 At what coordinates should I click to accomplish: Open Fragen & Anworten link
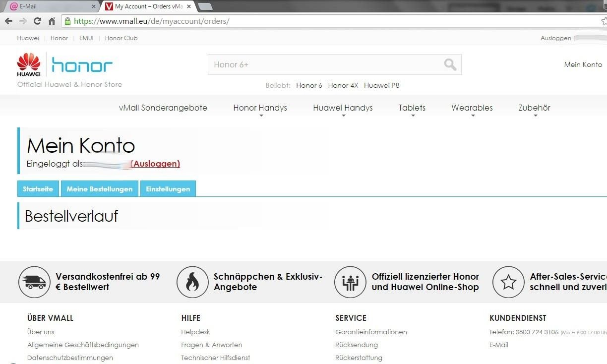click(212, 345)
